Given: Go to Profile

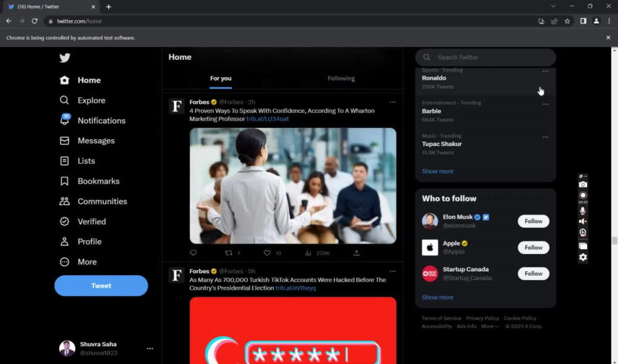Looking at the screenshot, I should [81, 242].
